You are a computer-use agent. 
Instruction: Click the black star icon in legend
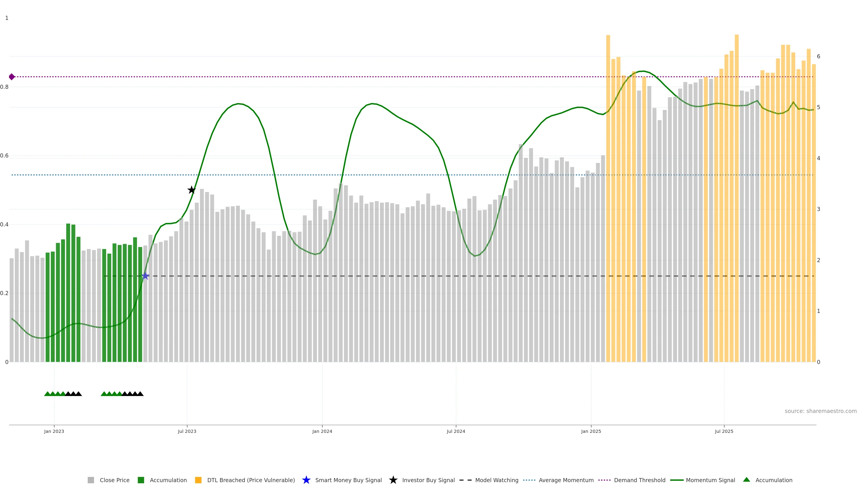393,480
